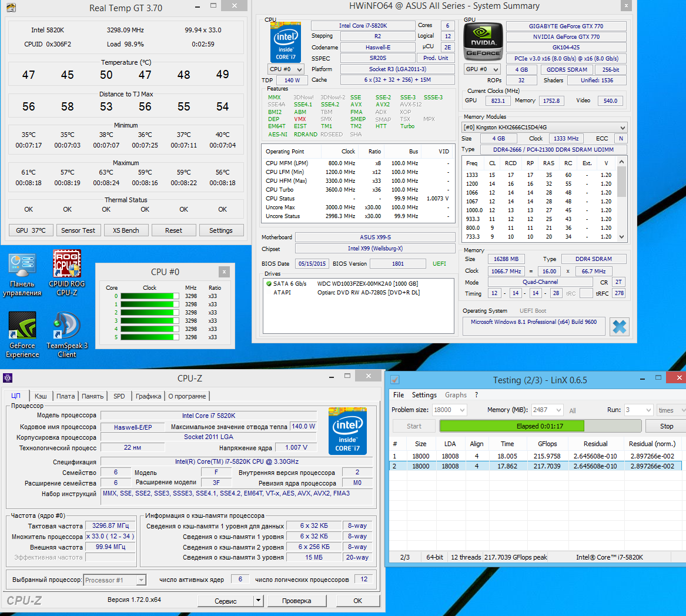Open the times unit dropdown in LinX
This screenshot has height=616, width=686.
[x=671, y=410]
